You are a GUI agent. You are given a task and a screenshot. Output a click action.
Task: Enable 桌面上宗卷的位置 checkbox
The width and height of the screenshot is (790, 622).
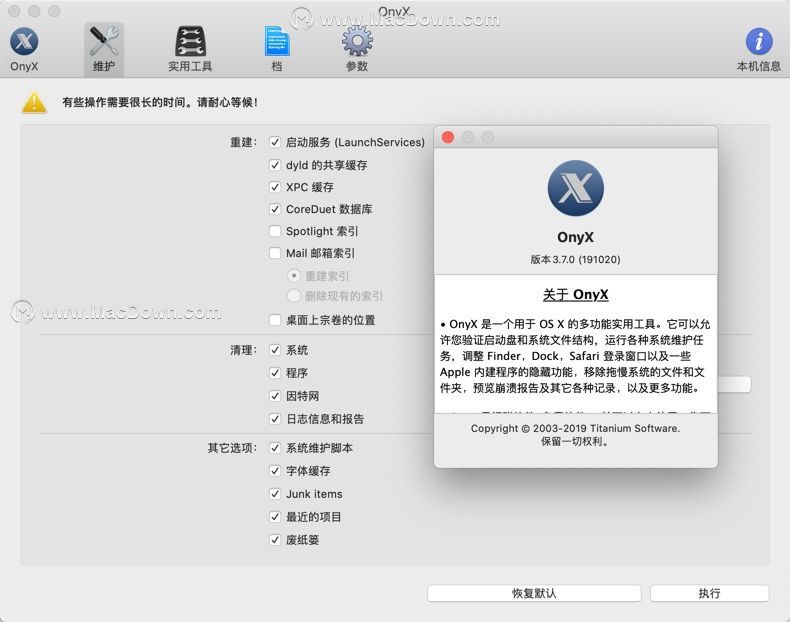pyautogui.click(x=275, y=320)
